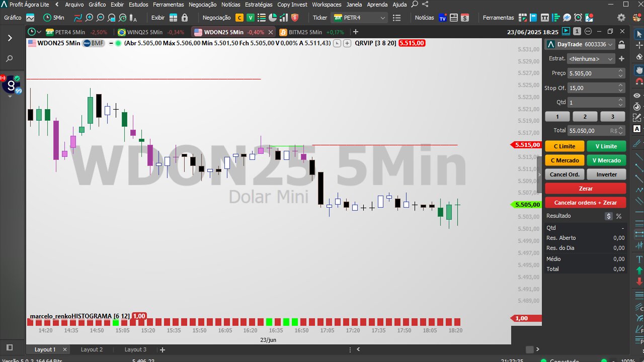Open the order list icon in Negociação

click(x=261, y=18)
